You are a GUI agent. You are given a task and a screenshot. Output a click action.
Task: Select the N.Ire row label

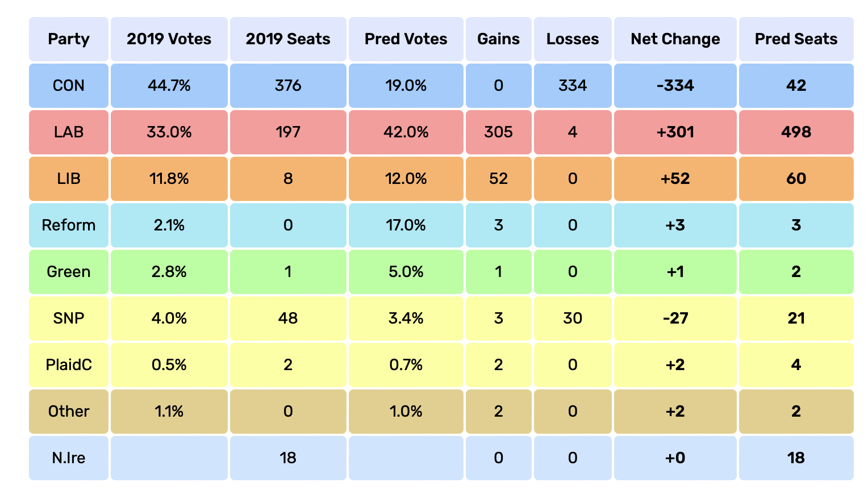69,458
